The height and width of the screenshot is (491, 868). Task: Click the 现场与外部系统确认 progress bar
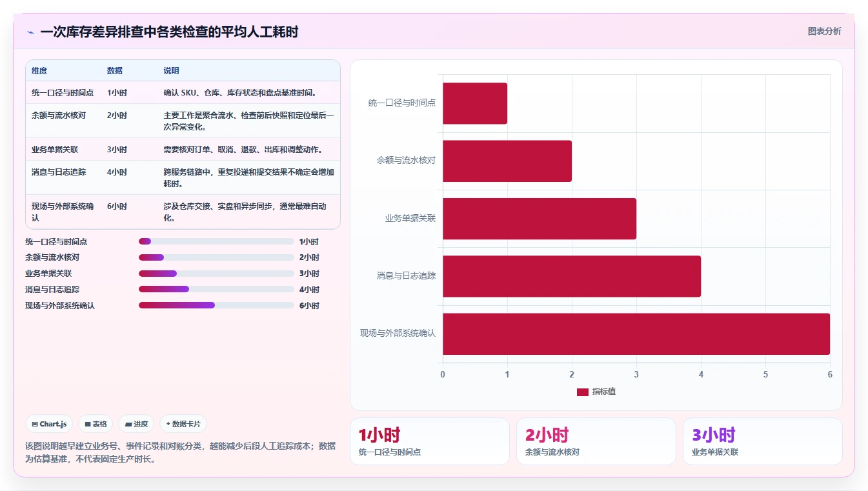tap(216, 306)
